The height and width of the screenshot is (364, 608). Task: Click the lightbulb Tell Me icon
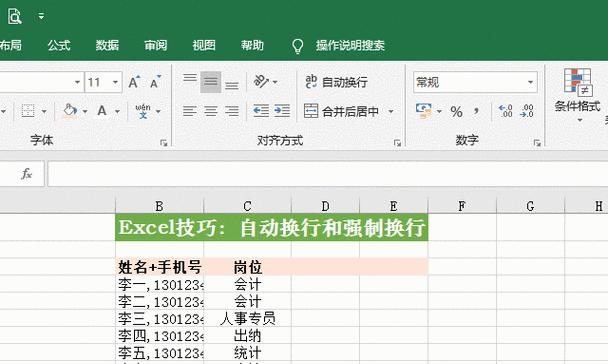(x=297, y=46)
